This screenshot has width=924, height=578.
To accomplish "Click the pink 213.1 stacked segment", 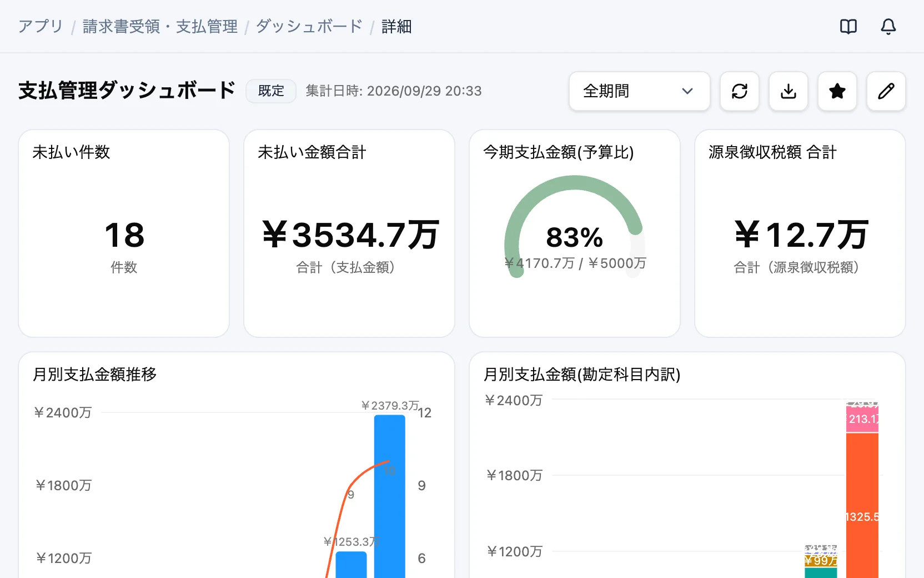I will coord(862,419).
